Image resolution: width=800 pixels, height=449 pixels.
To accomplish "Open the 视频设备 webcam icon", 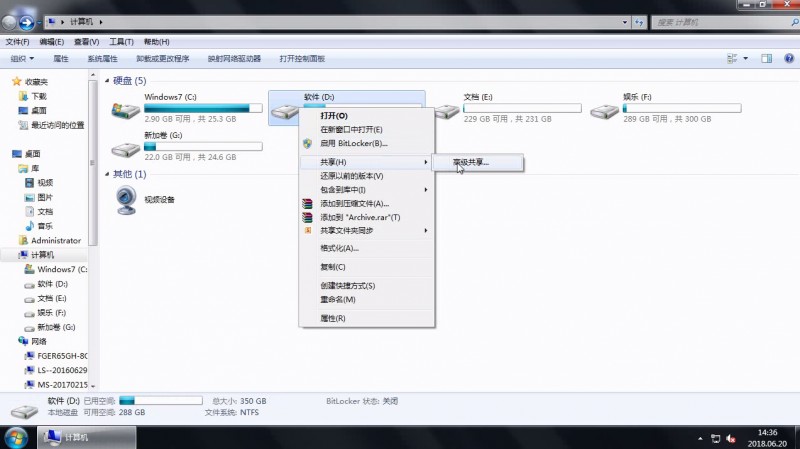I will pyautogui.click(x=126, y=199).
